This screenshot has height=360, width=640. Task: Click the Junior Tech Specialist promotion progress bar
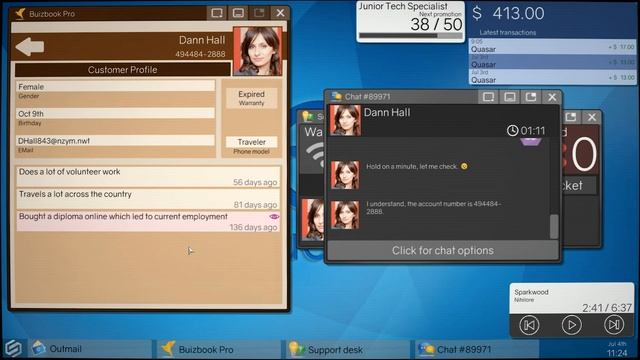pos(411,36)
